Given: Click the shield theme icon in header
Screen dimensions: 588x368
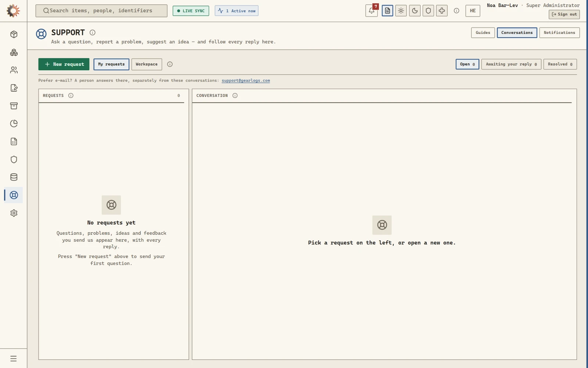Looking at the screenshot, I should 428,11.
